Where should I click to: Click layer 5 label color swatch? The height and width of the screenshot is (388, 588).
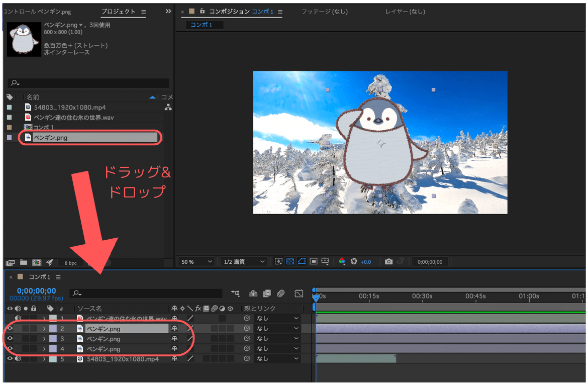[53, 359]
